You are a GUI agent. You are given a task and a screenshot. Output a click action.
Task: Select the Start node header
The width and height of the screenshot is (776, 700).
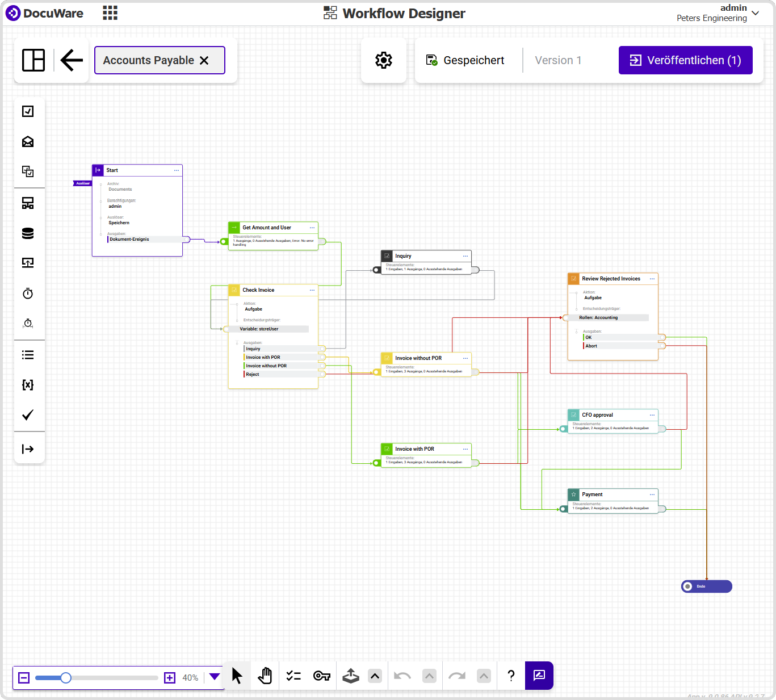[x=137, y=170]
